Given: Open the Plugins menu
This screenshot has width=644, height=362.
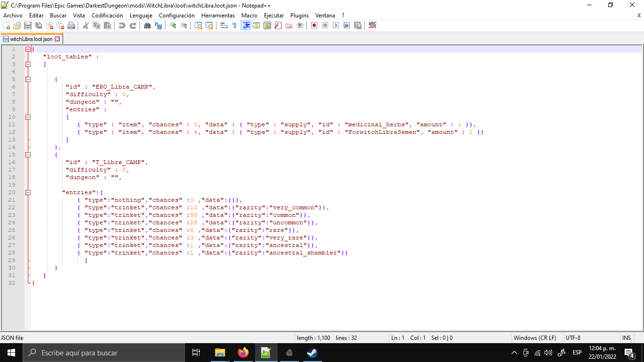Looking at the screenshot, I should click(x=299, y=16).
